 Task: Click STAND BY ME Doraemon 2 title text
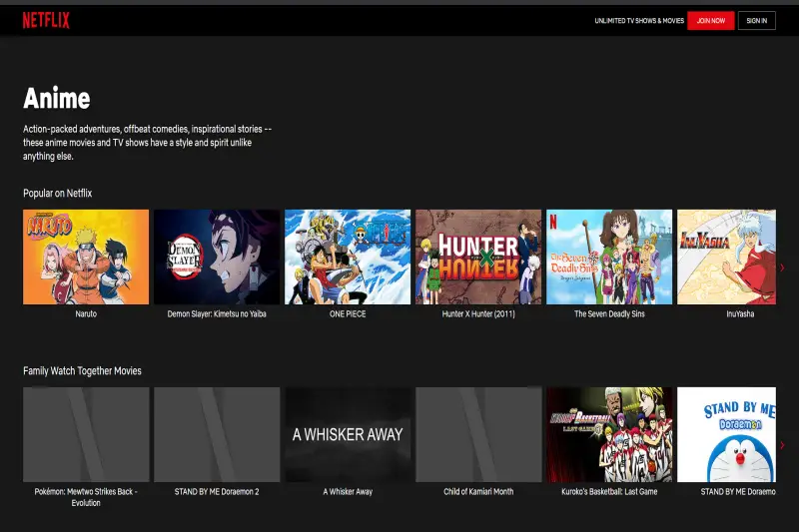click(x=217, y=492)
